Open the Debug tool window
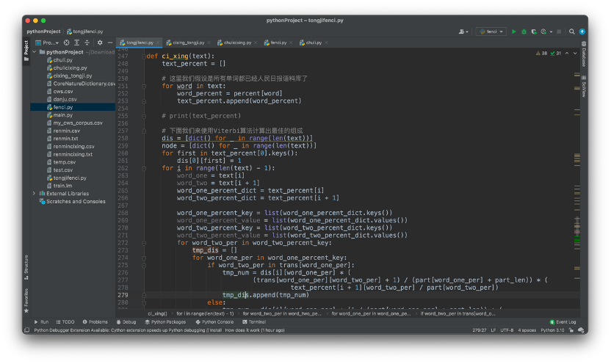611x364 pixels. point(126,322)
